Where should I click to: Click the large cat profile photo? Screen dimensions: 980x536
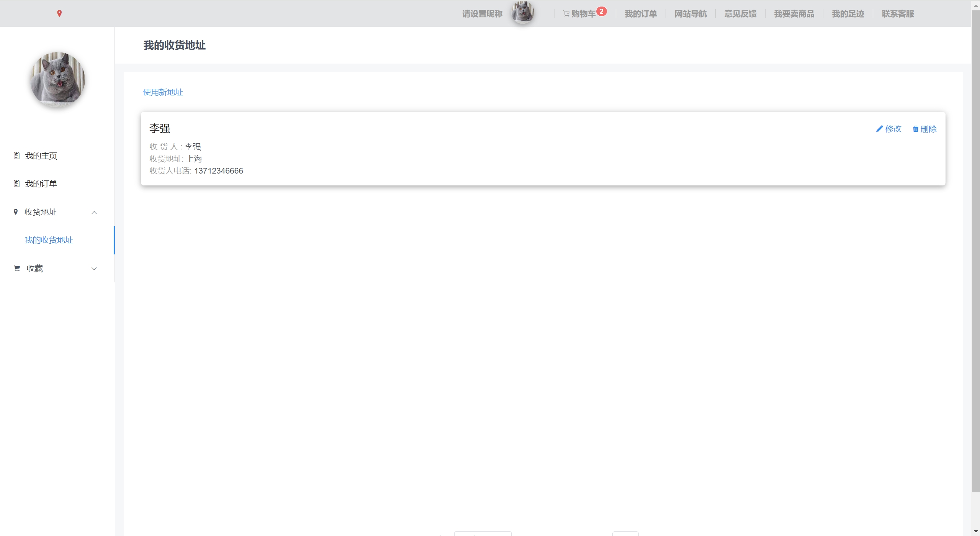click(57, 79)
